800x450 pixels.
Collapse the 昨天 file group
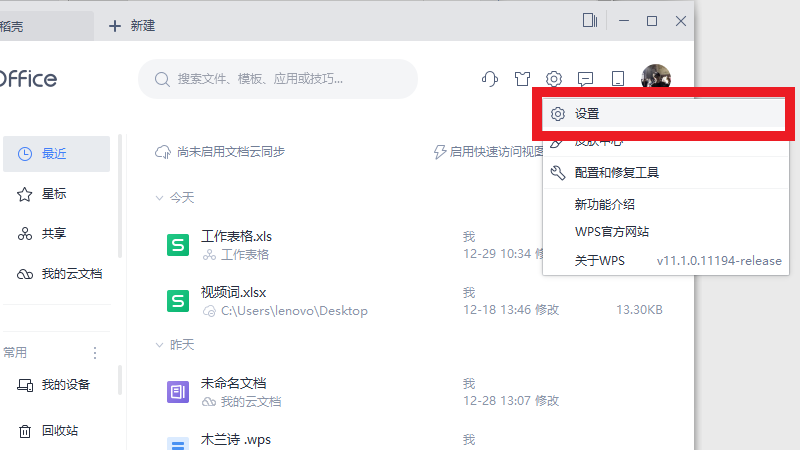coord(160,345)
